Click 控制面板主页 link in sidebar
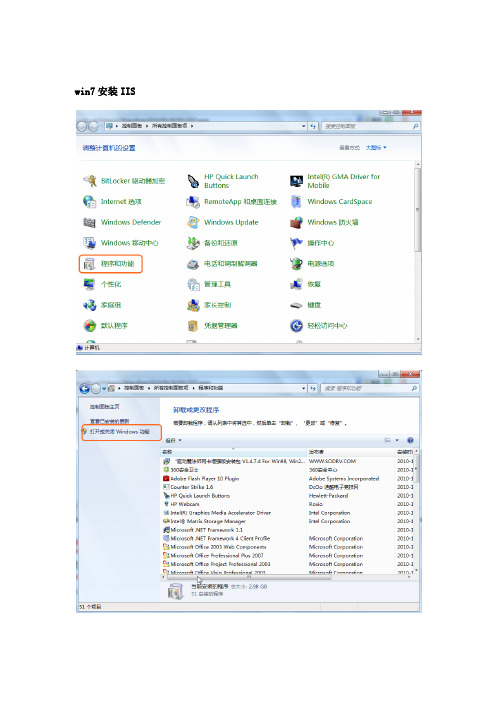This screenshot has width=496, height=702. [104, 407]
